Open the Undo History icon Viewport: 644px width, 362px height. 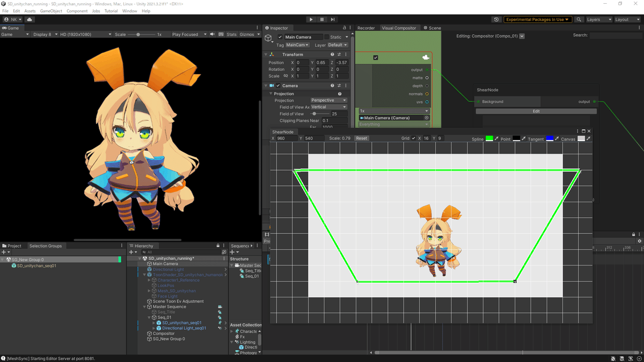click(x=496, y=19)
